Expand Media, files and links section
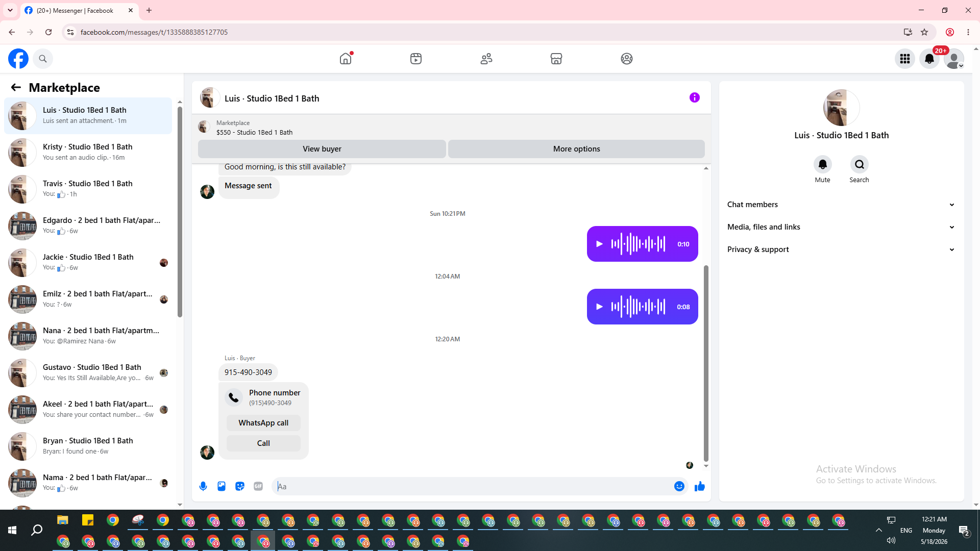 [x=841, y=227]
